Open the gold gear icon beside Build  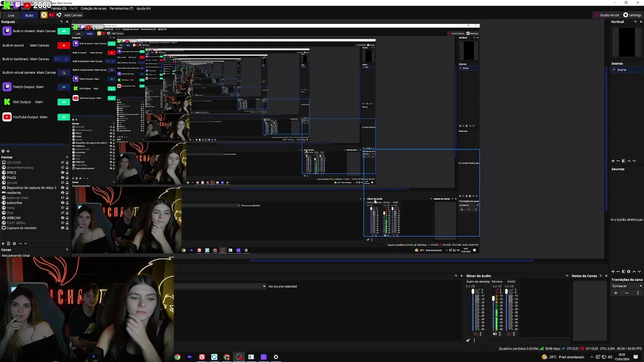coord(44,15)
